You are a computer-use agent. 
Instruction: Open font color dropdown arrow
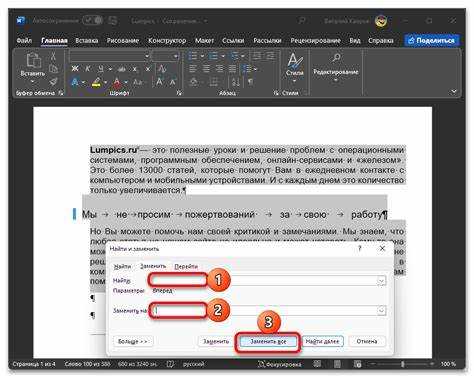(126, 82)
